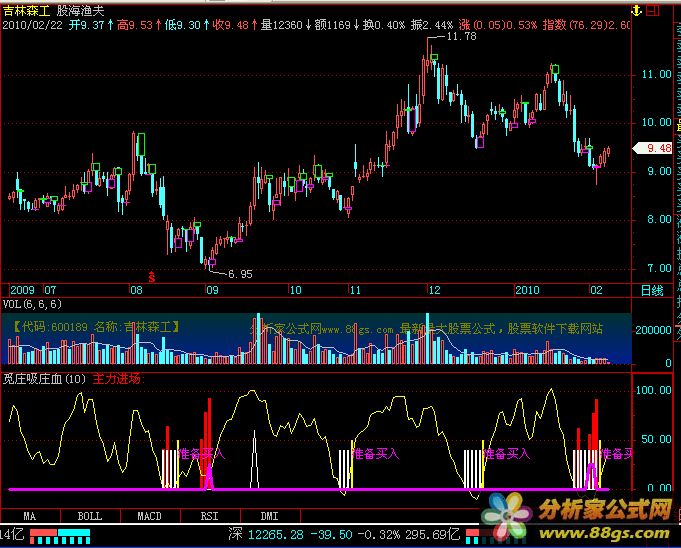
Task: Open the MACD indicator tab
Action: pos(149,515)
